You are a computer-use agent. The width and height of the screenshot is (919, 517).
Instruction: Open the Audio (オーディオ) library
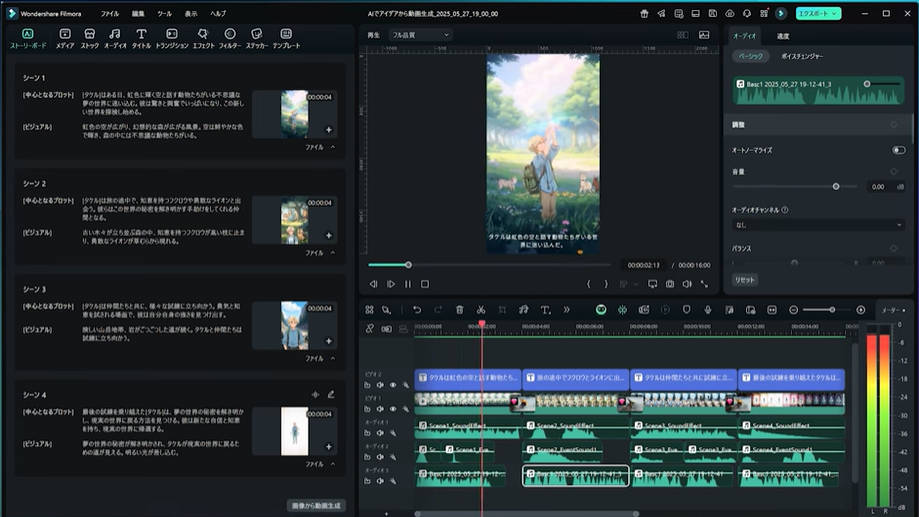[115, 38]
